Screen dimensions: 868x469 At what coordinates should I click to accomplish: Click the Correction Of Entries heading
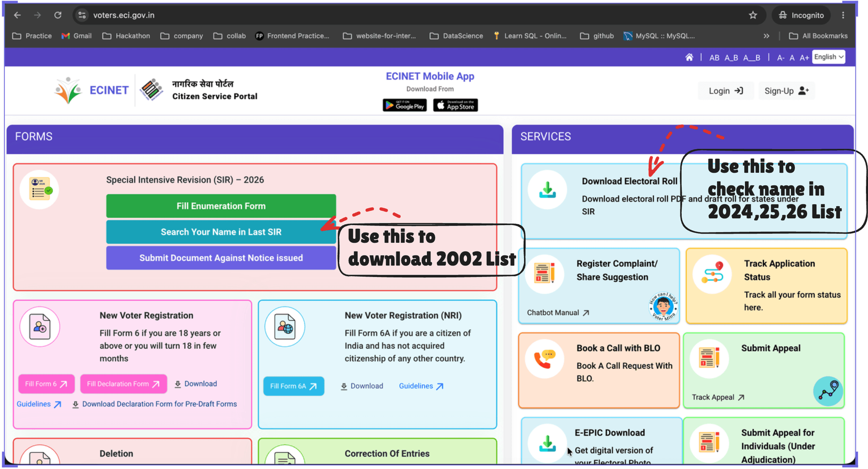click(387, 454)
